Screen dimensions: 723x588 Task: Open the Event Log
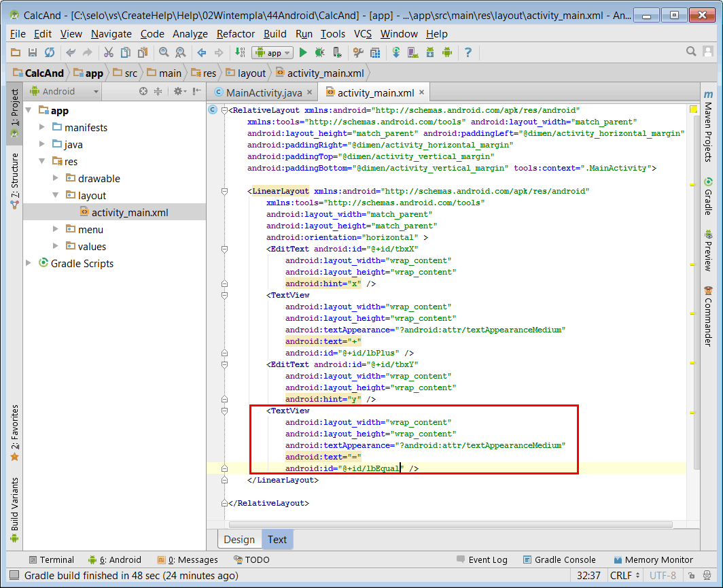point(482,559)
